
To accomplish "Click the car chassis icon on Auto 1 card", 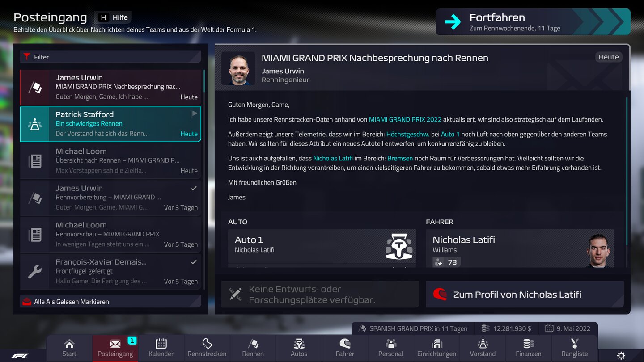I will tap(399, 246).
